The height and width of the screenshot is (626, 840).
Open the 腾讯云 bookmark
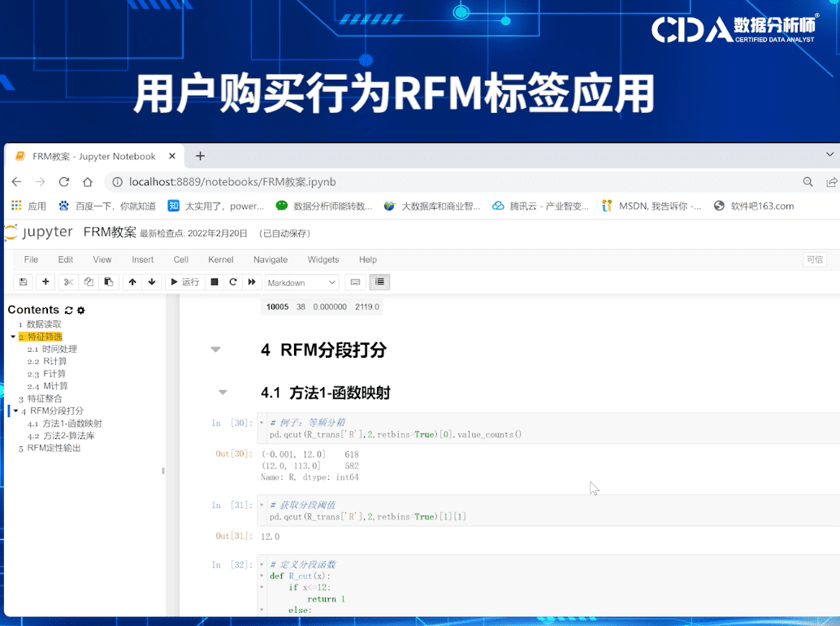[x=540, y=206]
